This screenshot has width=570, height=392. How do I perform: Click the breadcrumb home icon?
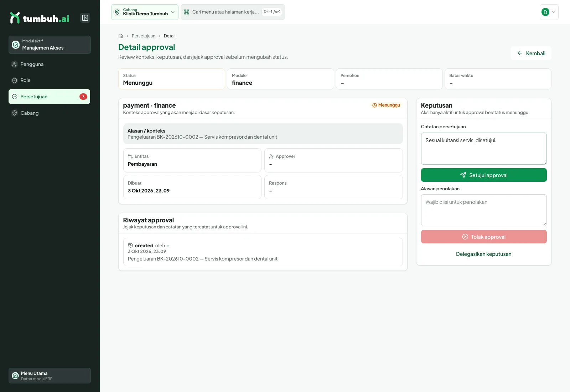(x=121, y=36)
